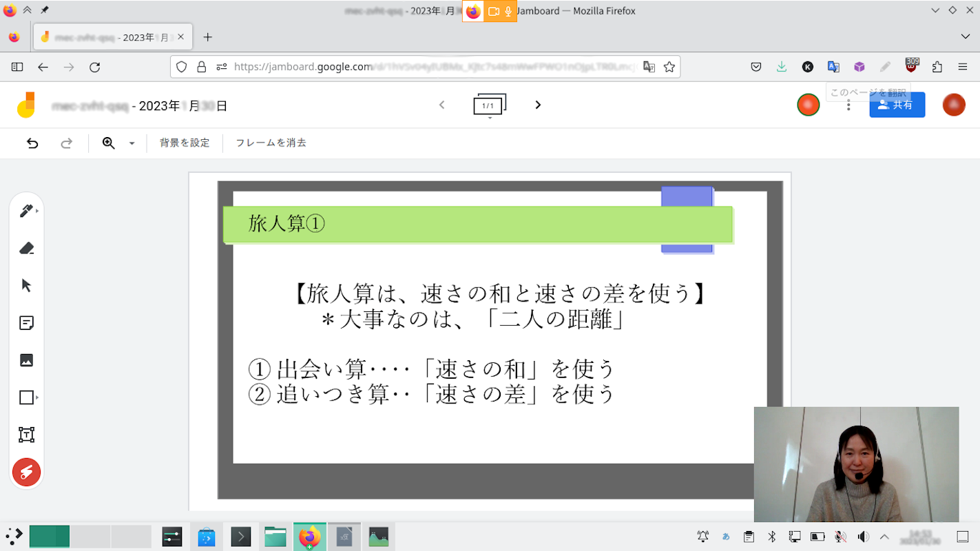Screen dimensions: 980x551
Task: Click the Firefox URL address bar
Action: click(434, 67)
